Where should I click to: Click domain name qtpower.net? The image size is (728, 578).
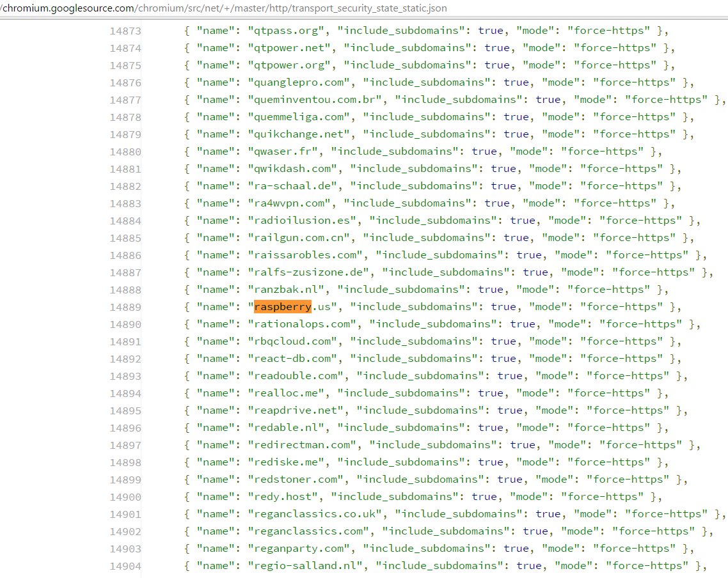tap(289, 48)
